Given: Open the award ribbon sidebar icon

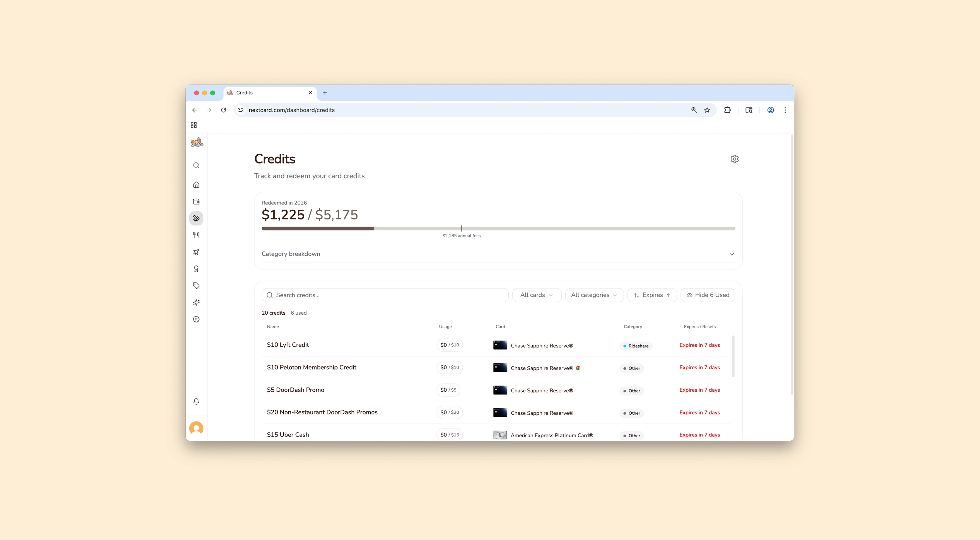Looking at the screenshot, I should click(196, 269).
